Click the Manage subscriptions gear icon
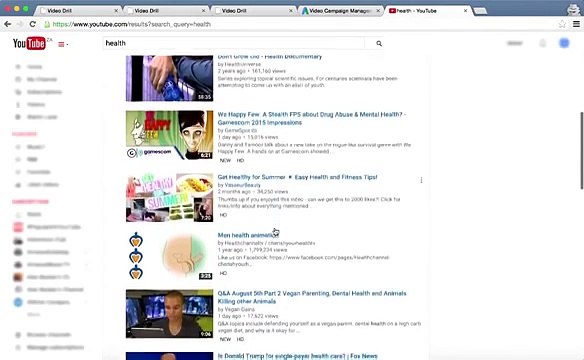 click(x=18, y=347)
